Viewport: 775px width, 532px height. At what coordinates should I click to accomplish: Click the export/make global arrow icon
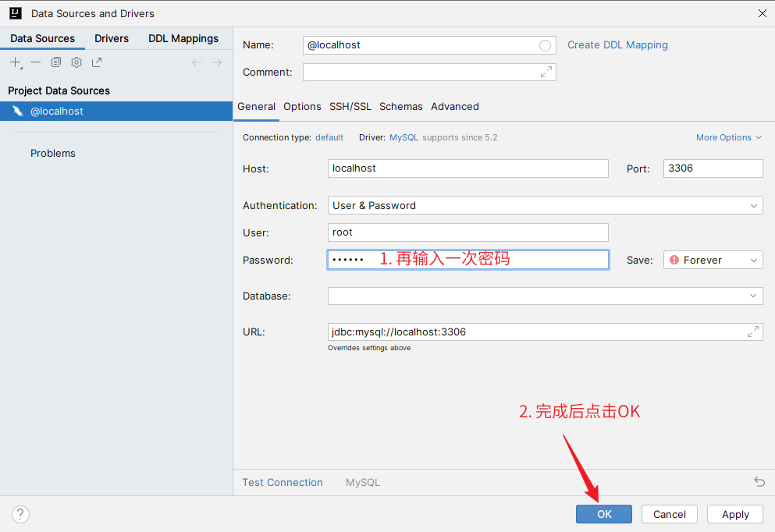[97, 62]
